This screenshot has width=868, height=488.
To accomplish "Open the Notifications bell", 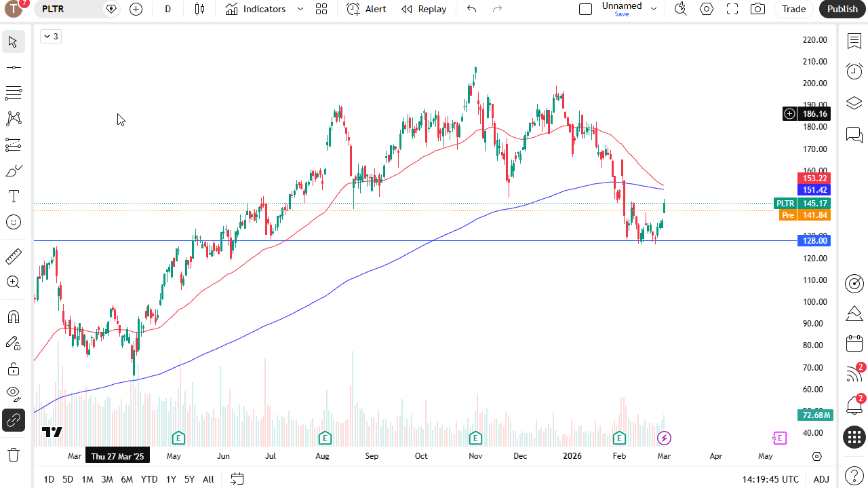I will click(x=854, y=405).
